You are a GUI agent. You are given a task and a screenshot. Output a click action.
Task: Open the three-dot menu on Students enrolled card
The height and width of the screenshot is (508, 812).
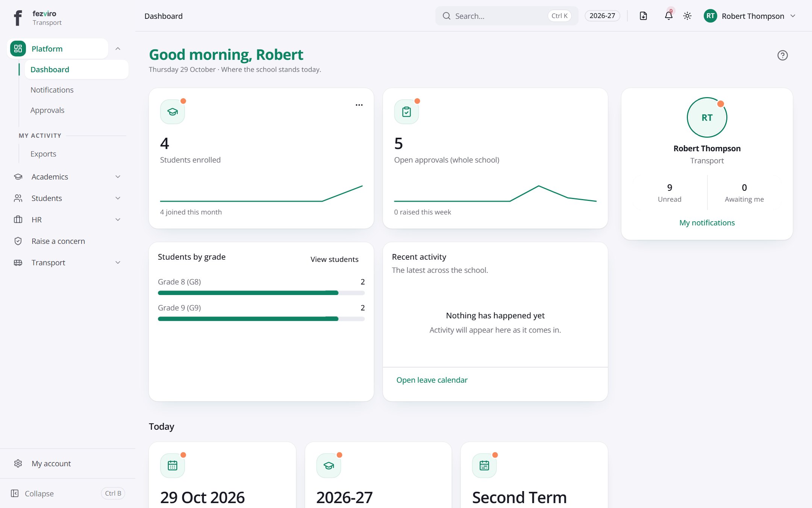click(359, 105)
